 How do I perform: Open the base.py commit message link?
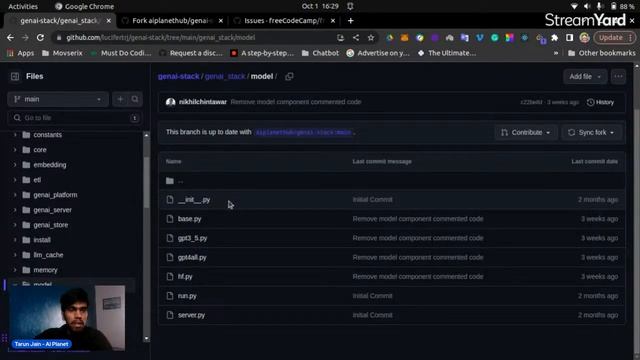pos(418,219)
